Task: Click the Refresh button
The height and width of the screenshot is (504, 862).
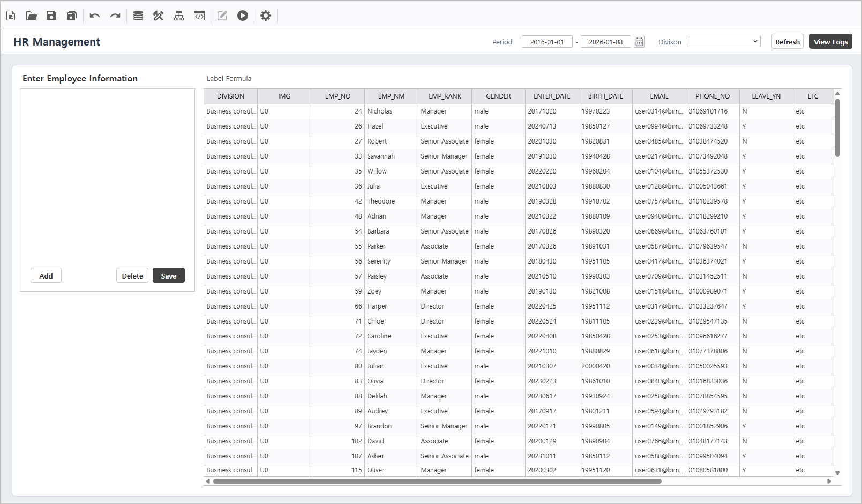Action: coord(787,42)
